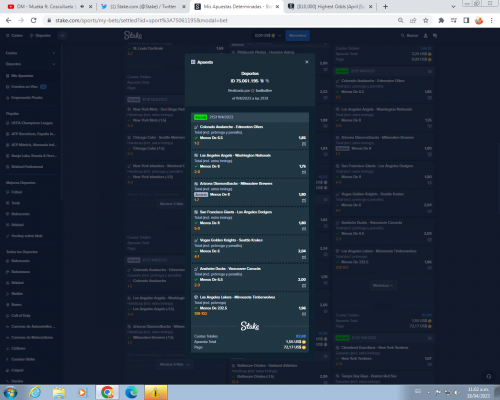The width and height of the screenshot is (500, 400).
Task: Open Chrome side panel icon
Action: coord(466,20)
